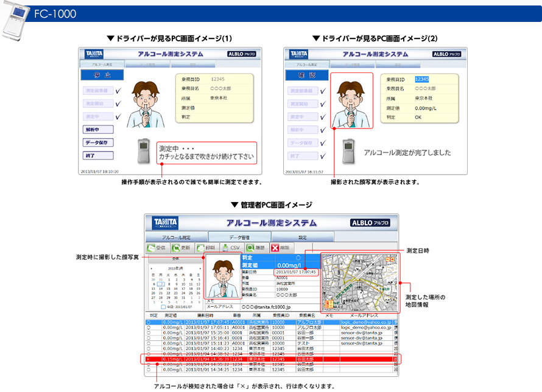
Task: Click 測定前準備 step in driver screen (1)
Action: pyautogui.click(x=98, y=91)
